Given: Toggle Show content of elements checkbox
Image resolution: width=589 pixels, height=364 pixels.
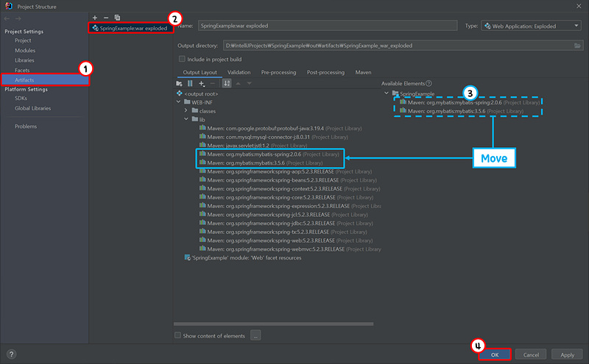Looking at the screenshot, I should [177, 335].
